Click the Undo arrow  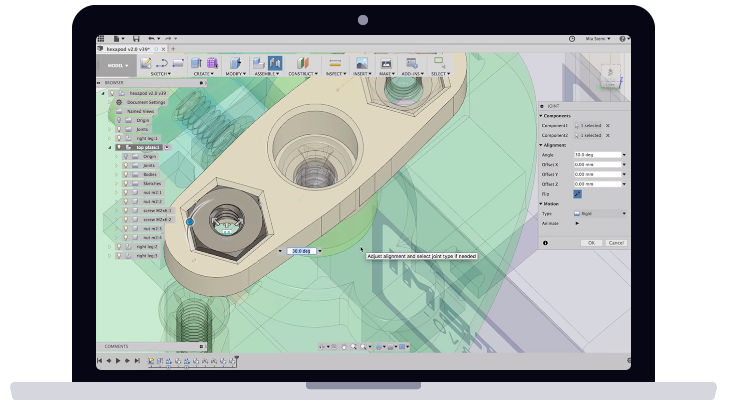coord(152,39)
